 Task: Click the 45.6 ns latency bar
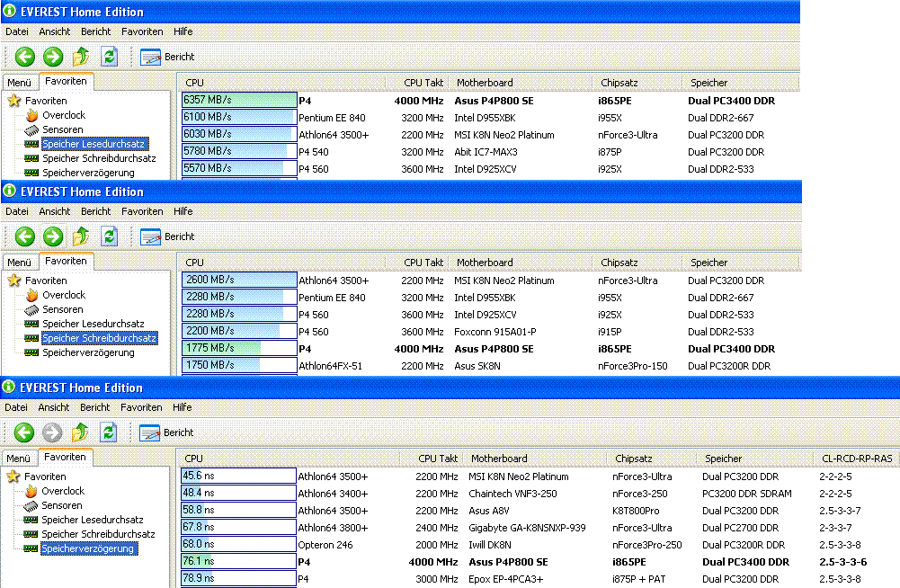tap(238, 476)
